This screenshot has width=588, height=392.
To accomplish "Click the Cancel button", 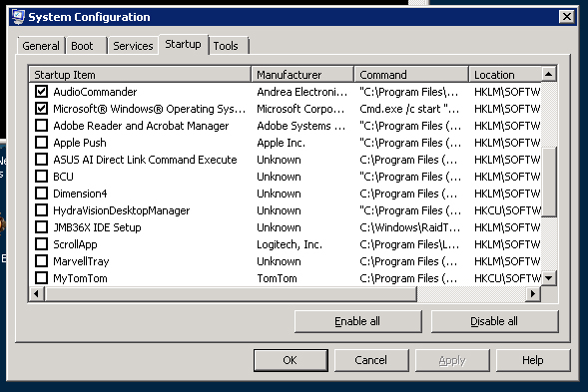I will click(371, 360).
